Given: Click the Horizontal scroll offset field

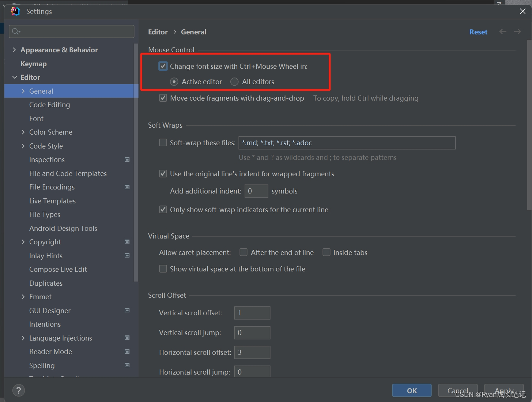Looking at the screenshot, I should click(x=252, y=352).
